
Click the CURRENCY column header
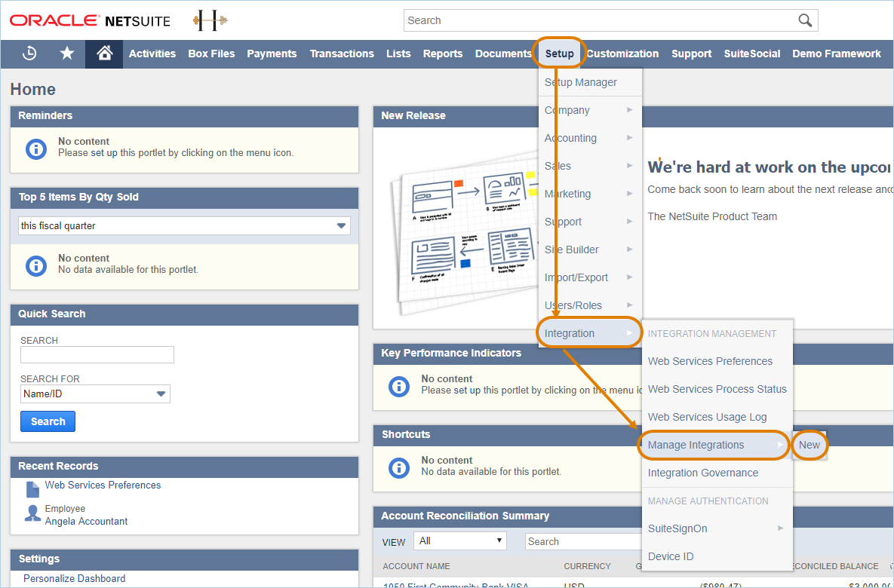[587, 566]
